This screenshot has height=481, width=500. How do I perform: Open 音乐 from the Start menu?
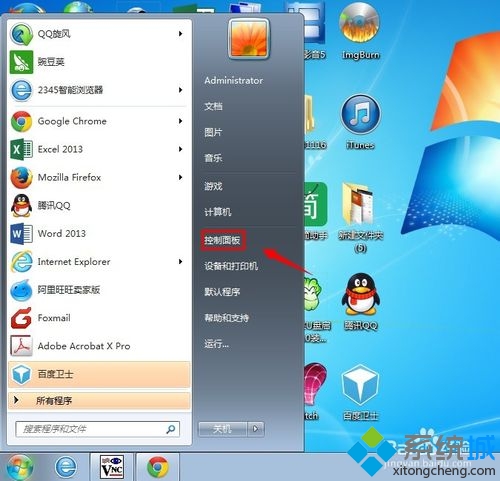(213, 158)
